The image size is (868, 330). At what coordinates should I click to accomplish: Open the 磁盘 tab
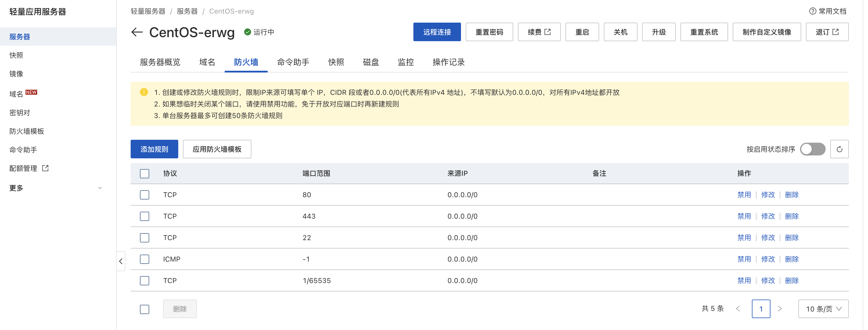click(371, 62)
